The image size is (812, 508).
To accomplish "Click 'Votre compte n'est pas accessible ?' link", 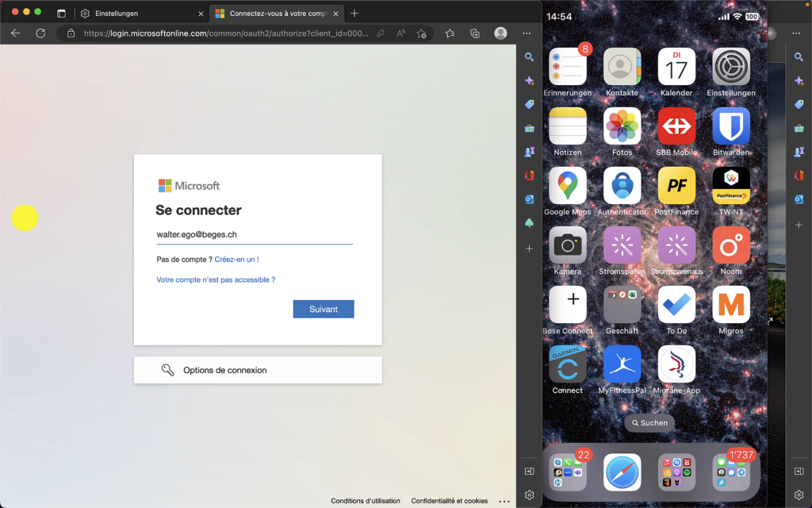I will [216, 280].
